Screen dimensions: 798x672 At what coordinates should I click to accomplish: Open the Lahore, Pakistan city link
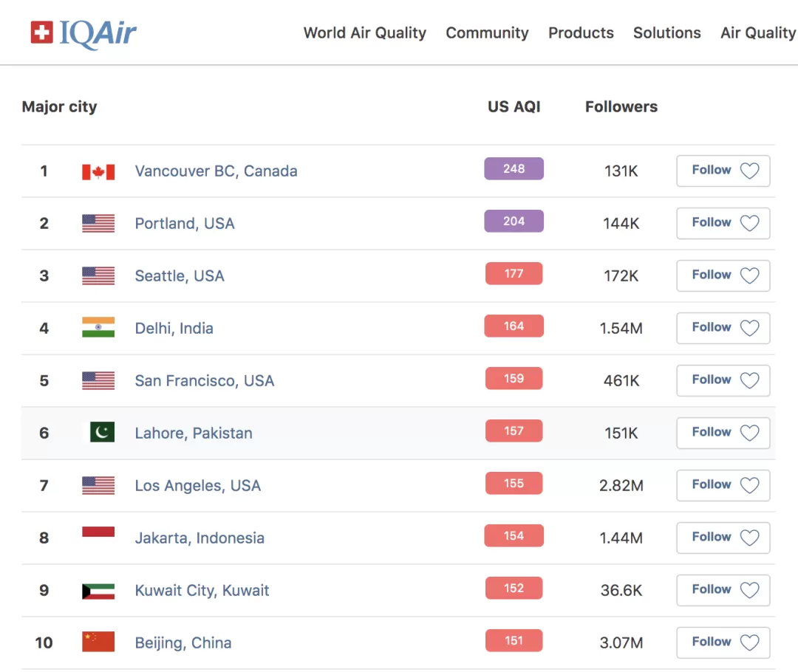[194, 433]
